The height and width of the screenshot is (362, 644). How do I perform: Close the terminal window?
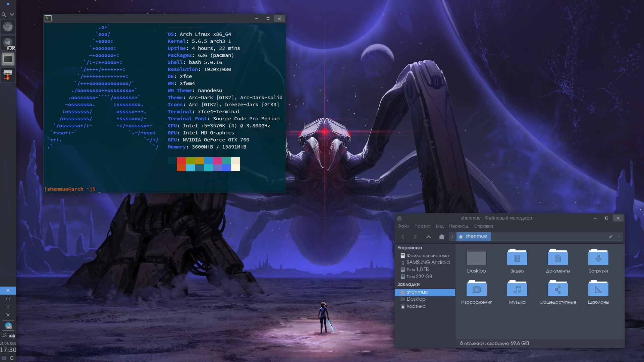click(x=279, y=19)
